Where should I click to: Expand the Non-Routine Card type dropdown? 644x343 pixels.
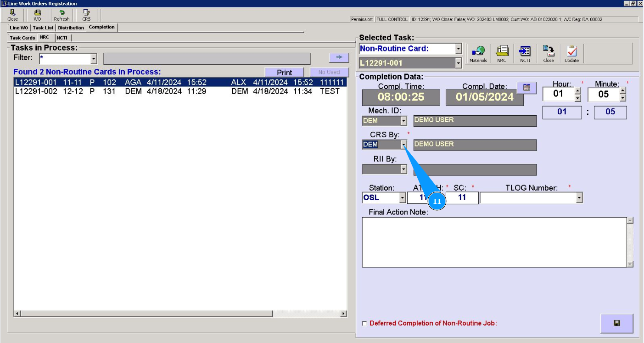coord(458,49)
